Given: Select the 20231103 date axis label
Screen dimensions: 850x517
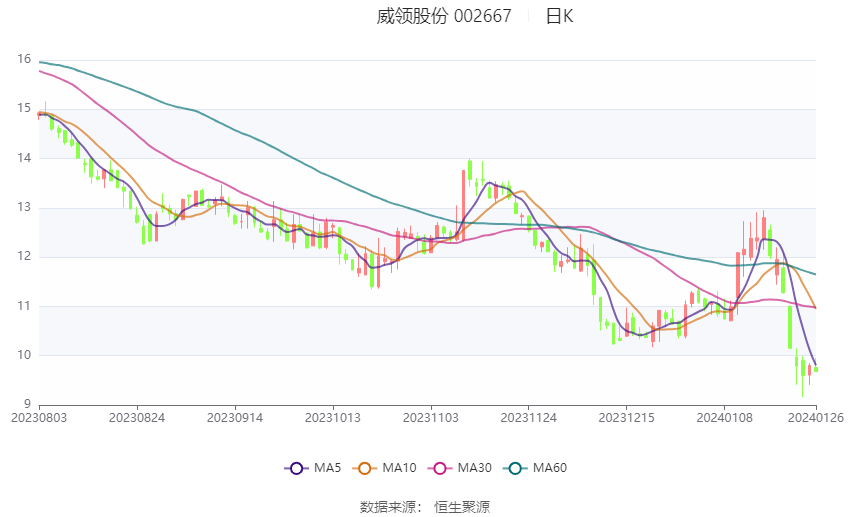Looking at the screenshot, I should tap(430, 418).
